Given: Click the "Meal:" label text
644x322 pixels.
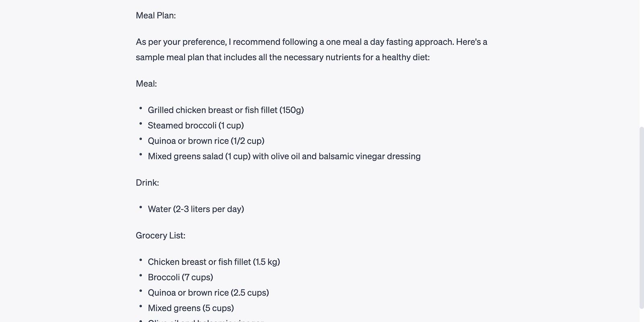Looking at the screenshot, I should point(146,84).
